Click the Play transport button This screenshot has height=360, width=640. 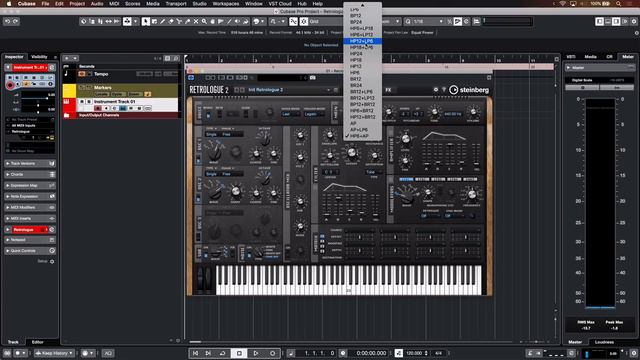(256, 353)
